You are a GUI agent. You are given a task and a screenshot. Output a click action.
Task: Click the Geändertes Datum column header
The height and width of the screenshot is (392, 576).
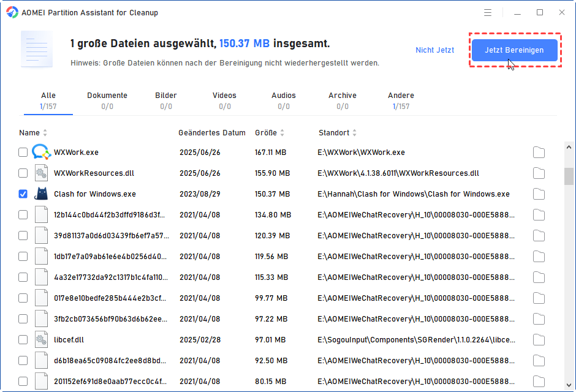[x=212, y=133]
